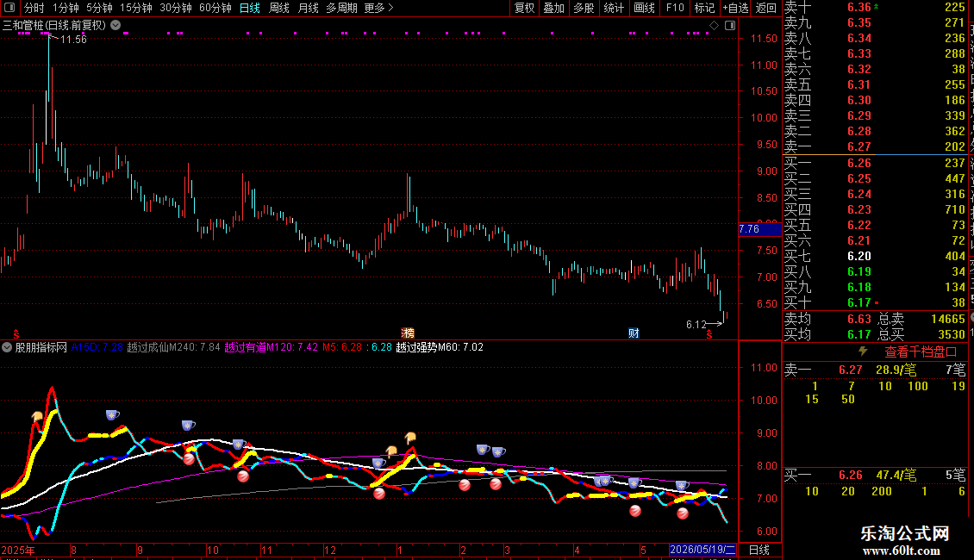The image size is (974, 560).
Task: Open the 多股 multi-stock view
Action: click(x=584, y=8)
